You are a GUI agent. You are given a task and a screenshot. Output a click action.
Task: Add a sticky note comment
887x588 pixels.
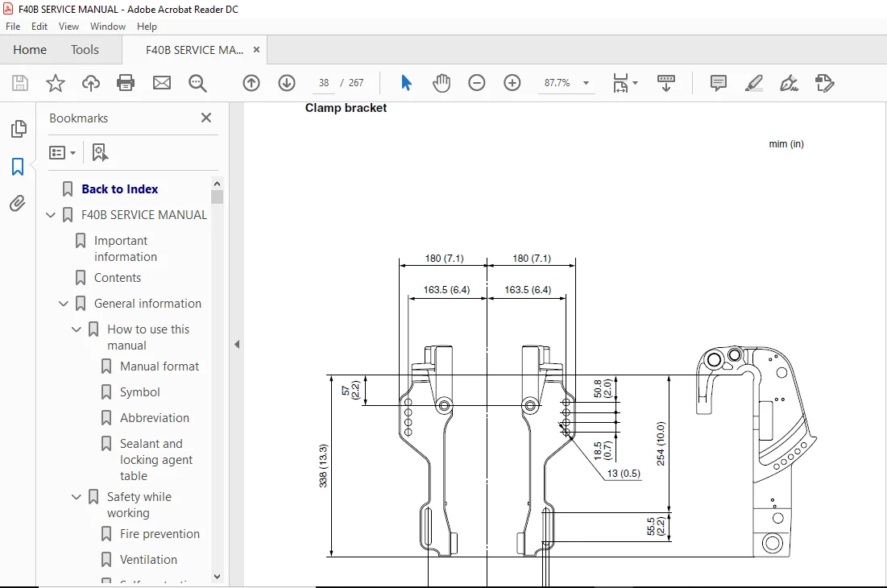(x=719, y=83)
